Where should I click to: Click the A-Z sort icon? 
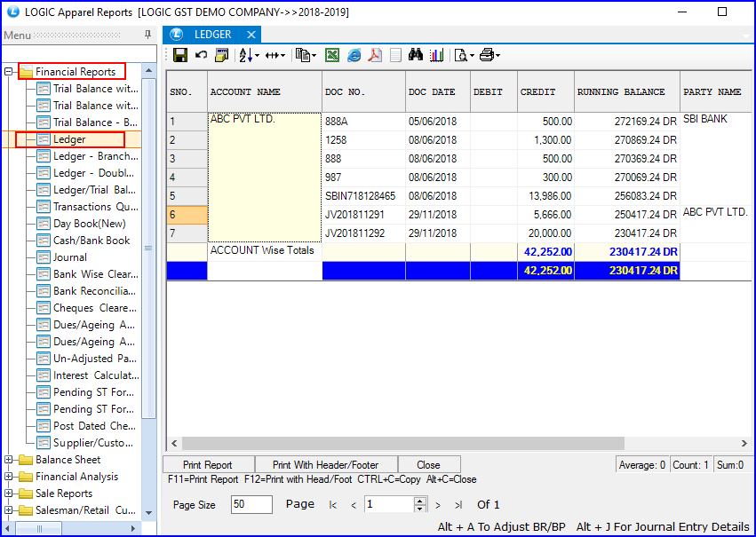coord(245,55)
